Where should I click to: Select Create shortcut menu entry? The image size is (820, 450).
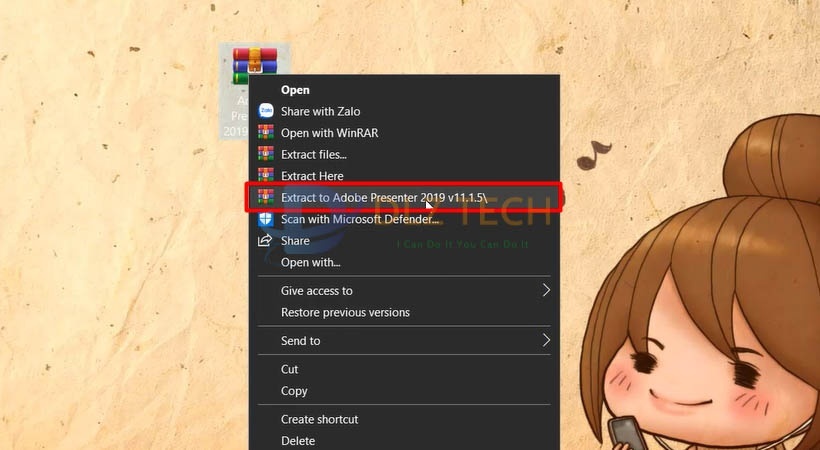[319, 419]
